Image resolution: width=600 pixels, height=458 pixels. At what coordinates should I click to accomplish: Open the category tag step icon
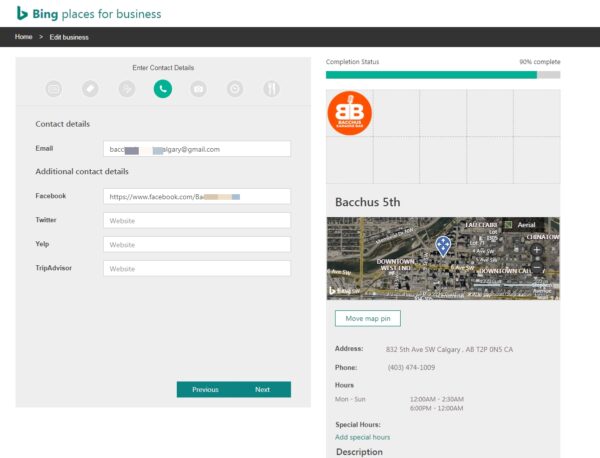point(90,89)
